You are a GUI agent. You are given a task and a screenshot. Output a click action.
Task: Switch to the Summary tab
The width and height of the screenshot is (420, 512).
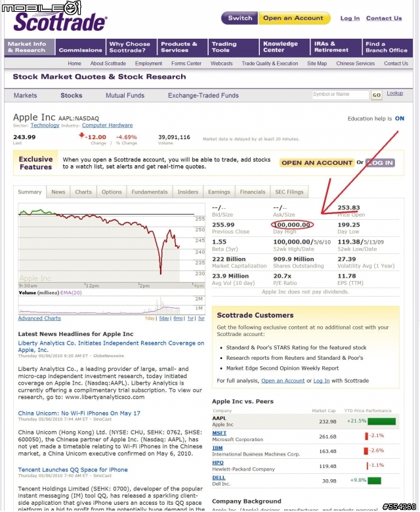tap(30, 192)
